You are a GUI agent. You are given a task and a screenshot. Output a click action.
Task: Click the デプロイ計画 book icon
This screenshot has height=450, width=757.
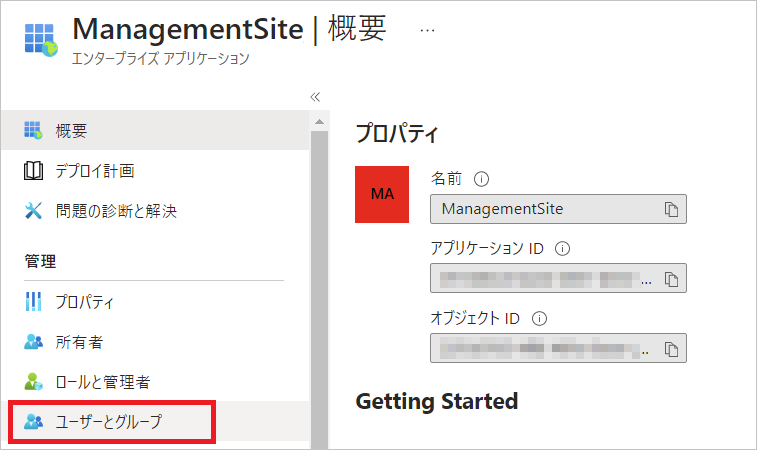point(33,170)
